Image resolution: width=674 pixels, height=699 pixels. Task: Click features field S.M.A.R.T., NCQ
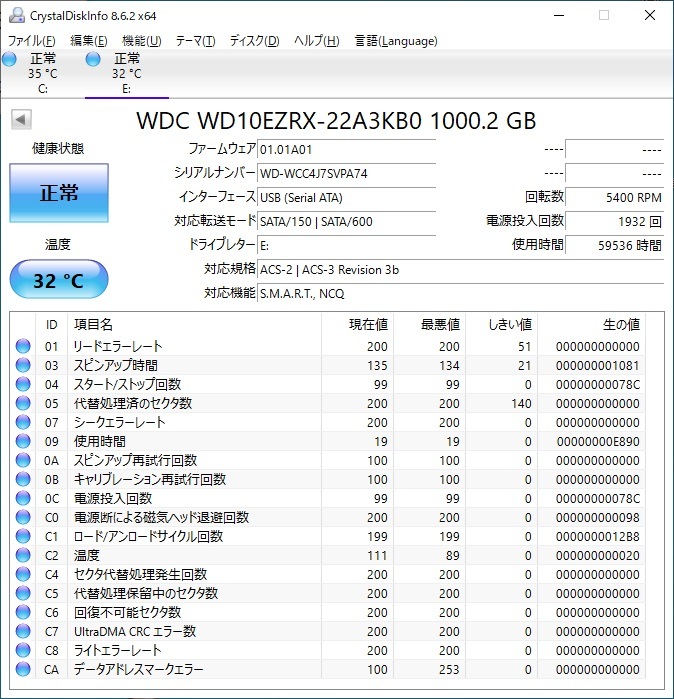460,294
